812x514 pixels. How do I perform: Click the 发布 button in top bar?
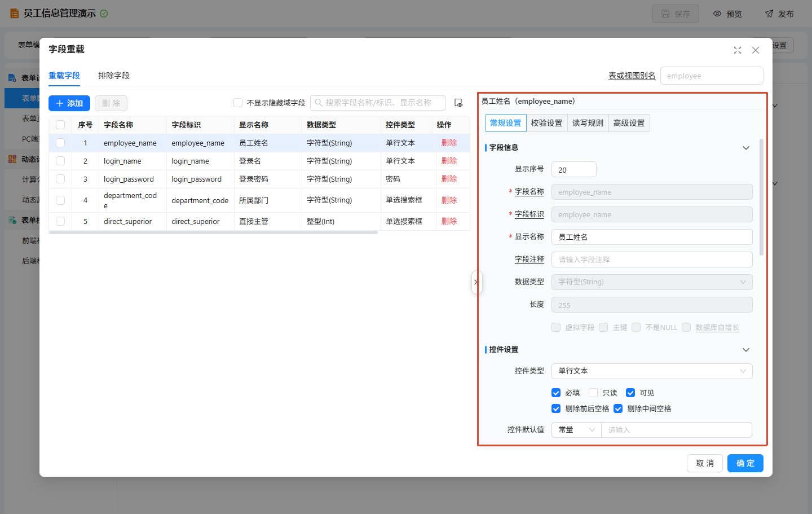779,14
